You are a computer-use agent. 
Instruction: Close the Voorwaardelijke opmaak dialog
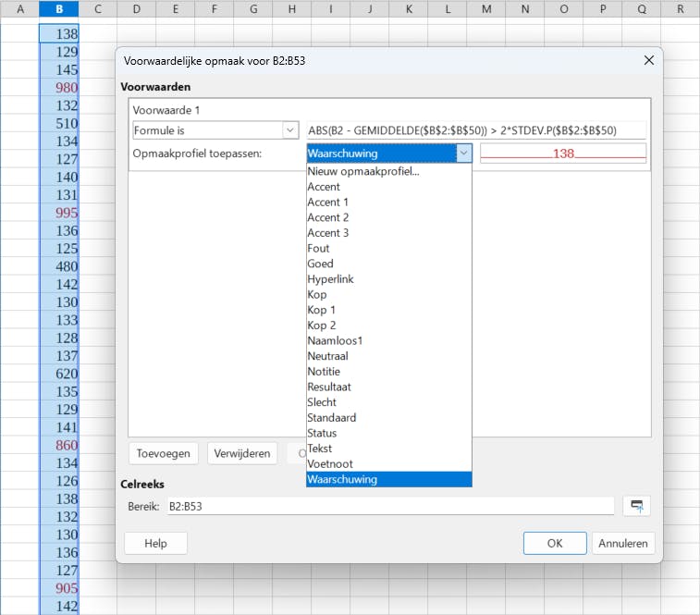648,60
